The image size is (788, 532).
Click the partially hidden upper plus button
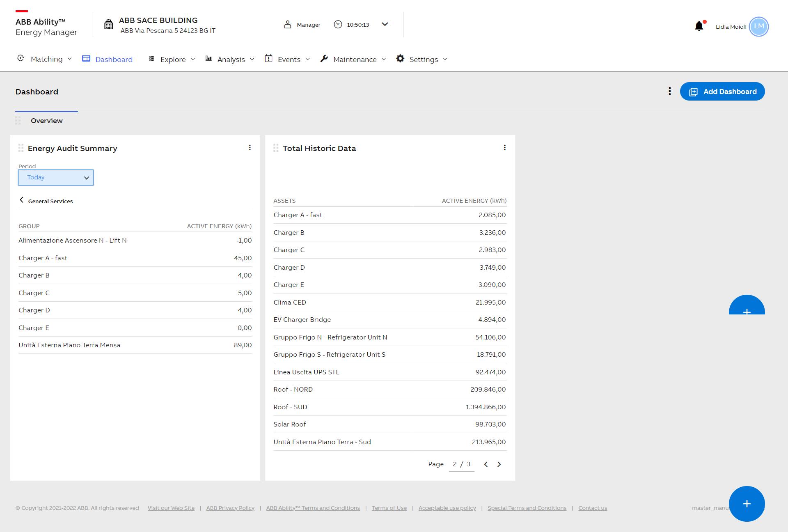747,305
